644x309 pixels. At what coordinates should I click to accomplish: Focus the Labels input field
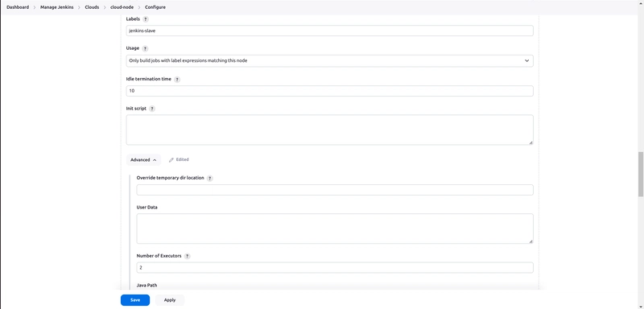[329, 31]
